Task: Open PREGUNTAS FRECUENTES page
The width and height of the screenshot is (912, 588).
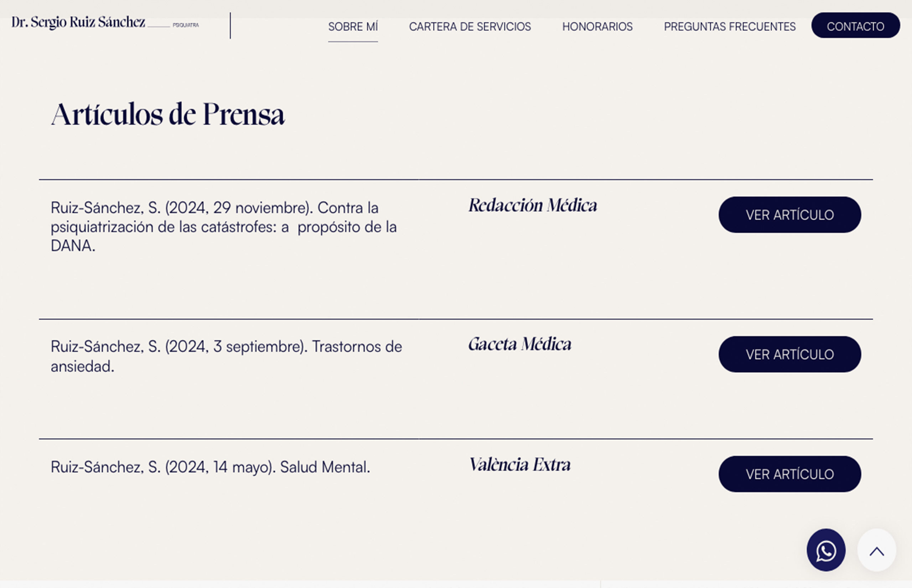Action: [730, 27]
